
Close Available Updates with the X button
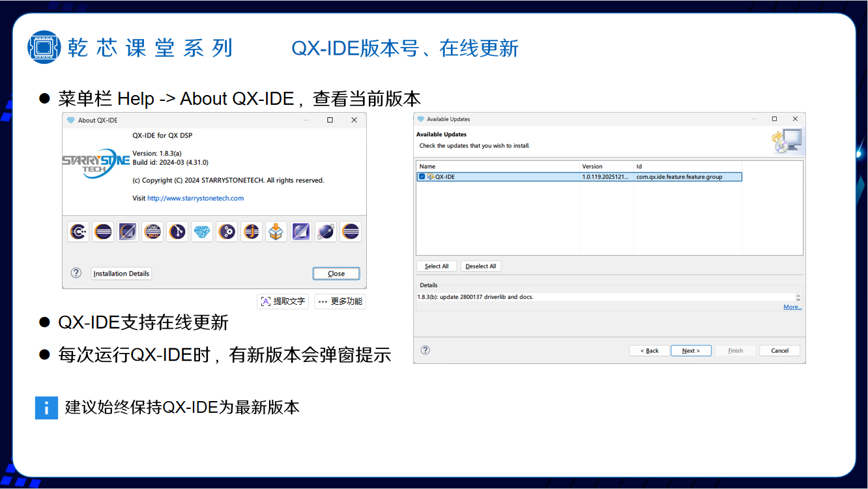pyautogui.click(x=795, y=119)
